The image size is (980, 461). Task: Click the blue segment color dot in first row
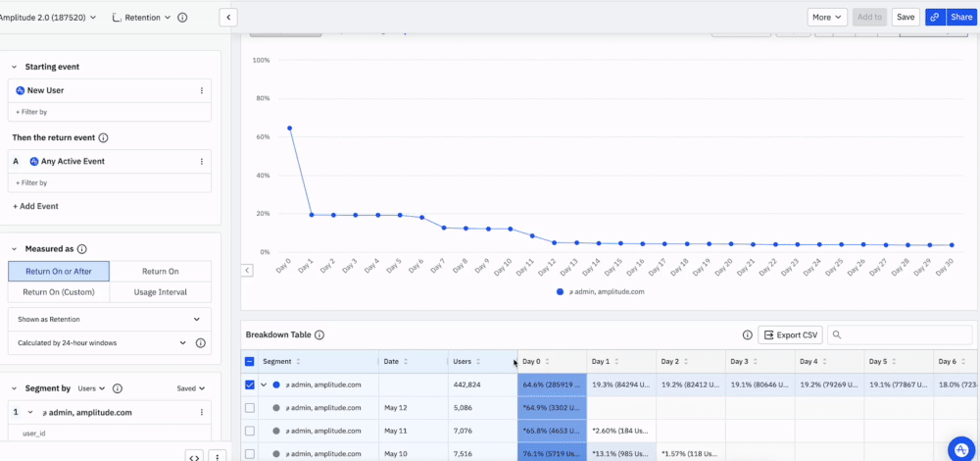pos(276,384)
